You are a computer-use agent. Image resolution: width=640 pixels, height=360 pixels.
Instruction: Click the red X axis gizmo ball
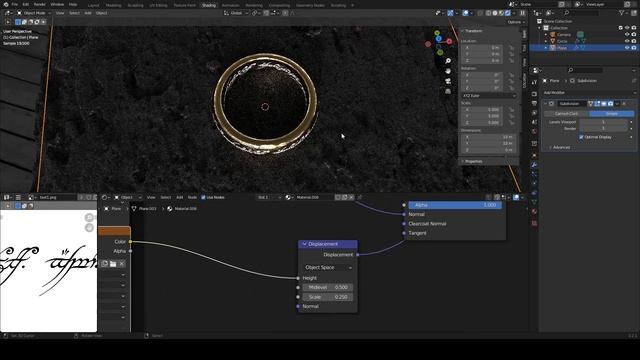pyautogui.click(x=449, y=41)
